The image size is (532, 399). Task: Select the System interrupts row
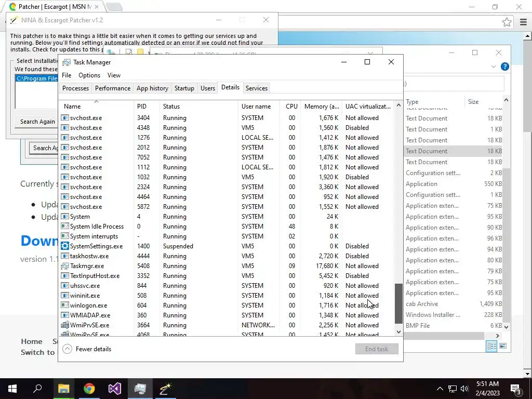pos(227,236)
